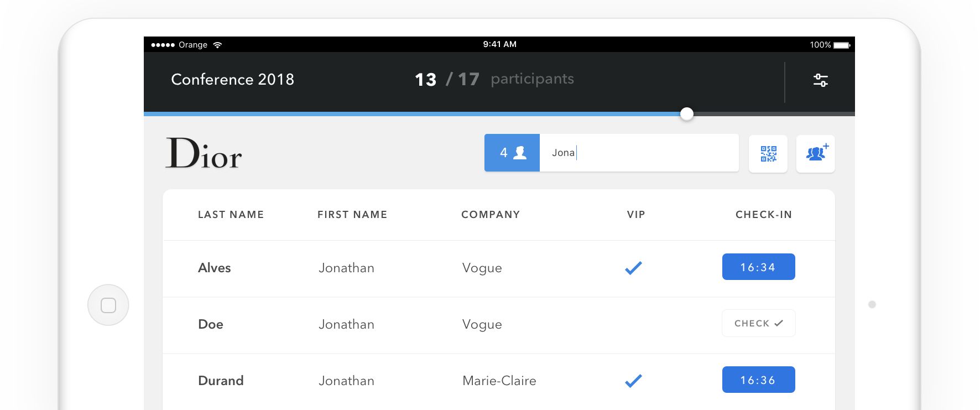Click the Dior logo
This screenshot has width=980, height=410.
coord(204,153)
